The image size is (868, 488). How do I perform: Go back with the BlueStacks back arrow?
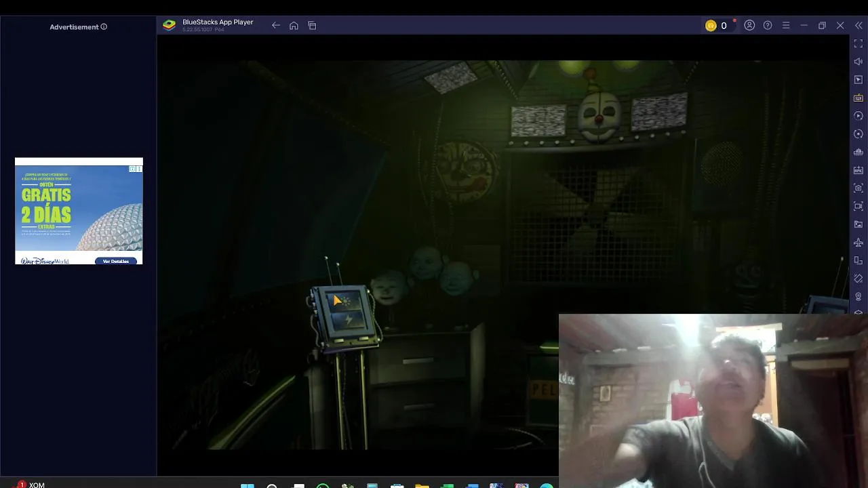pyautogui.click(x=276, y=26)
